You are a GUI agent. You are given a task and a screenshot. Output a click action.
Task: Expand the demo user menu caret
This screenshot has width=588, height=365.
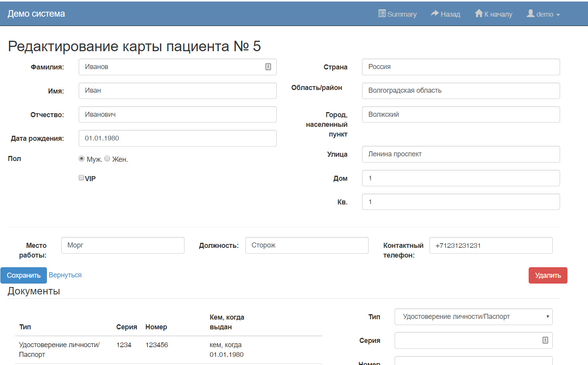(x=558, y=15)
